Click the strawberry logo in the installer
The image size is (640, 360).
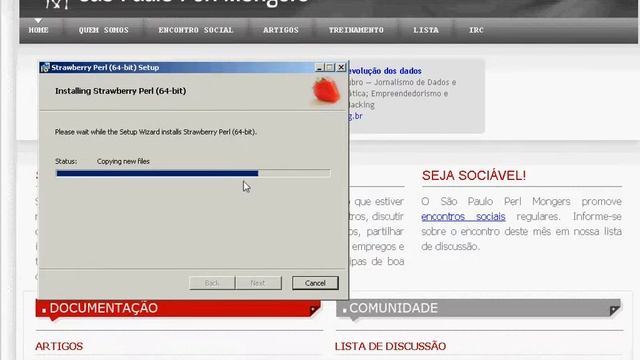click(326, 91)
